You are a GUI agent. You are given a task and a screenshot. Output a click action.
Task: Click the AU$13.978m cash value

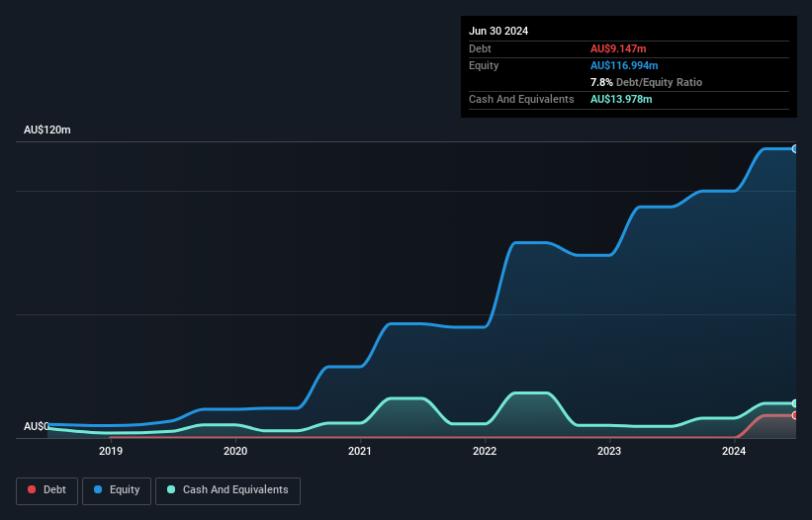pyautogui.click(x=621, y=99)
